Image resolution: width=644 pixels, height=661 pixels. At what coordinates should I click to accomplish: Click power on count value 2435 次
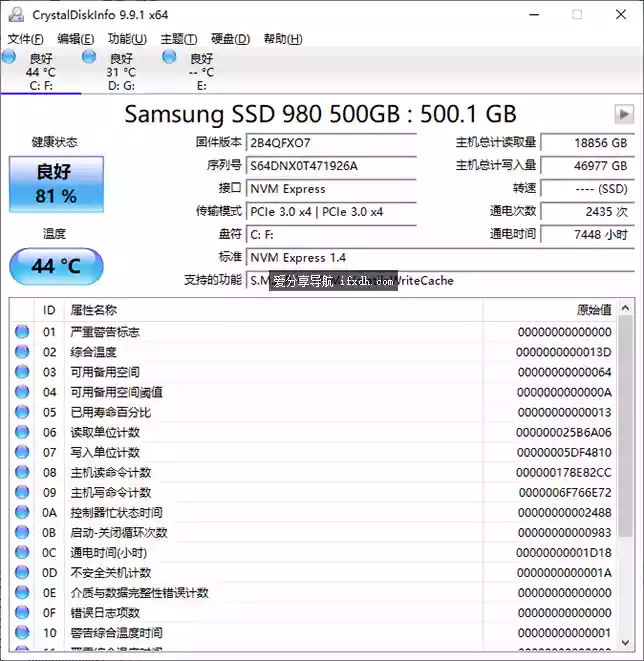[588, 212]
